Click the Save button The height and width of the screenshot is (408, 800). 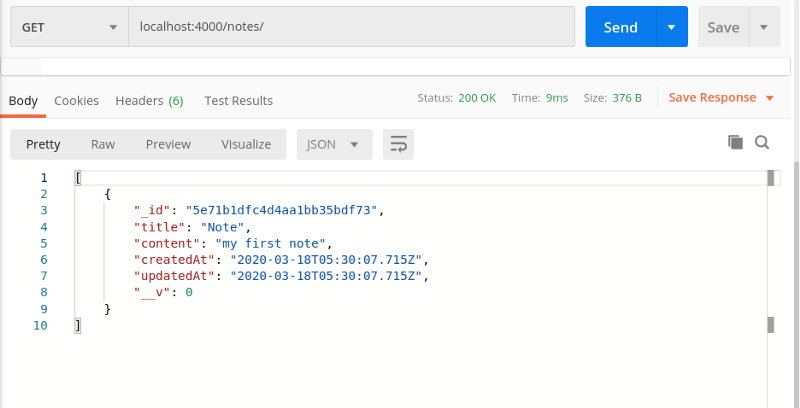pos(723,28)
